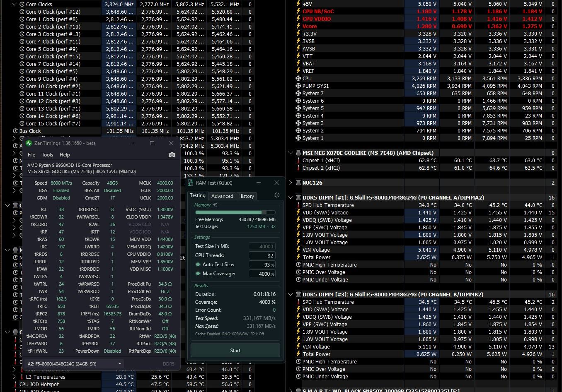Switch to the Advanced tab

[x=222, y=196]
